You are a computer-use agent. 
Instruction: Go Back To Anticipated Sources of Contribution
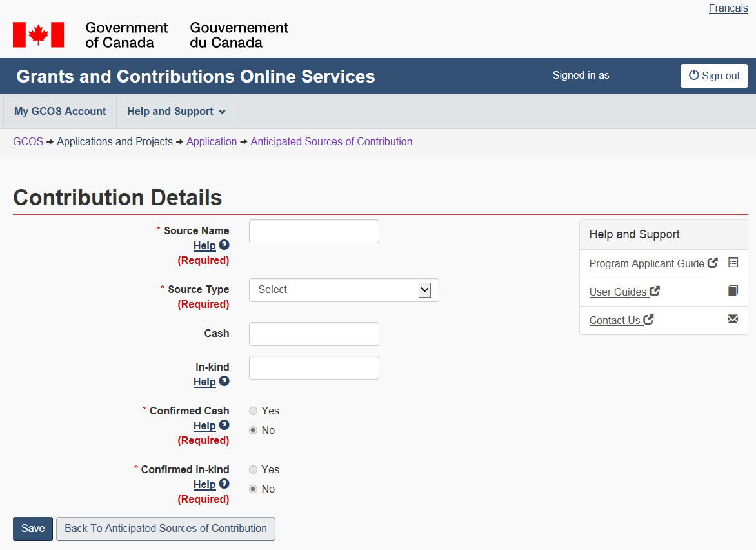[x=166, y=529]
